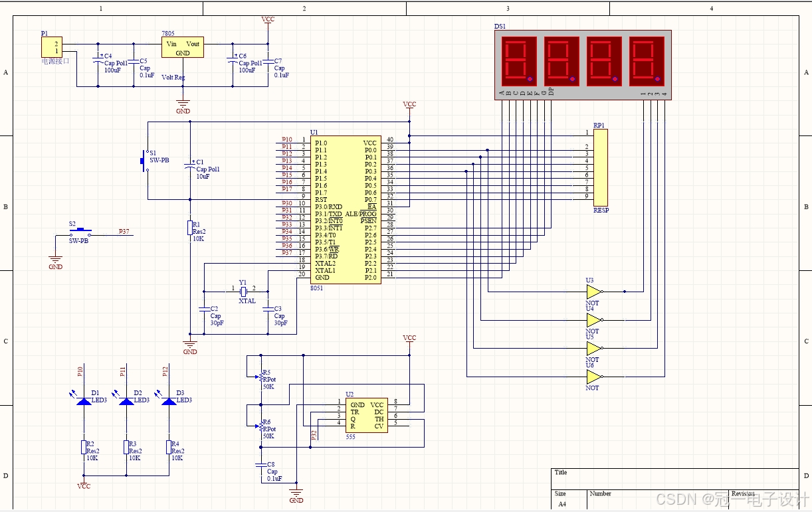The height and width of the screenshot is (512, 812).
Task: Select the R6 50K potentiometer symbol
Action: click(260, 428)
